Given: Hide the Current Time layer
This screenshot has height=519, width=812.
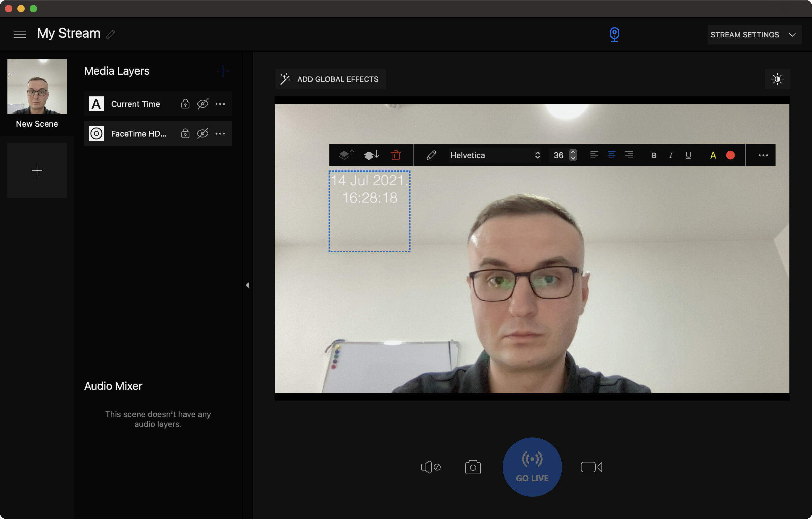Looking at the screenshot, I should (203, 104).
